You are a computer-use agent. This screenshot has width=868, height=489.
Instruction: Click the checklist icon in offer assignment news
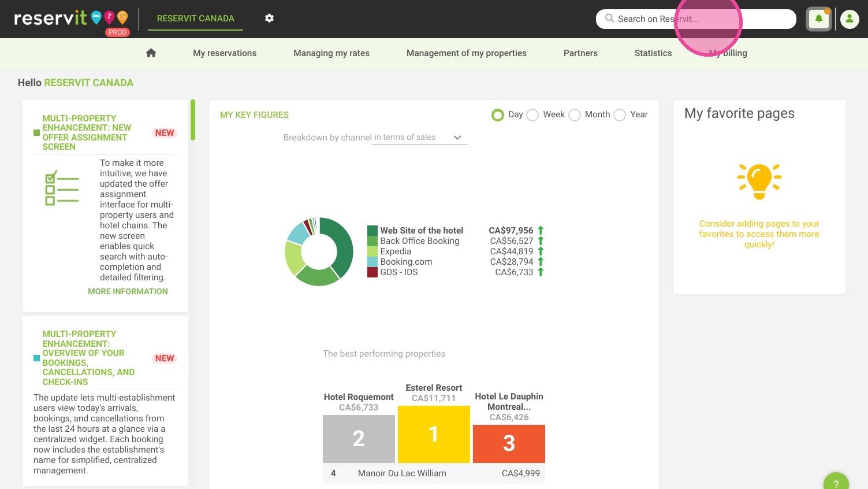coord(62,188)
